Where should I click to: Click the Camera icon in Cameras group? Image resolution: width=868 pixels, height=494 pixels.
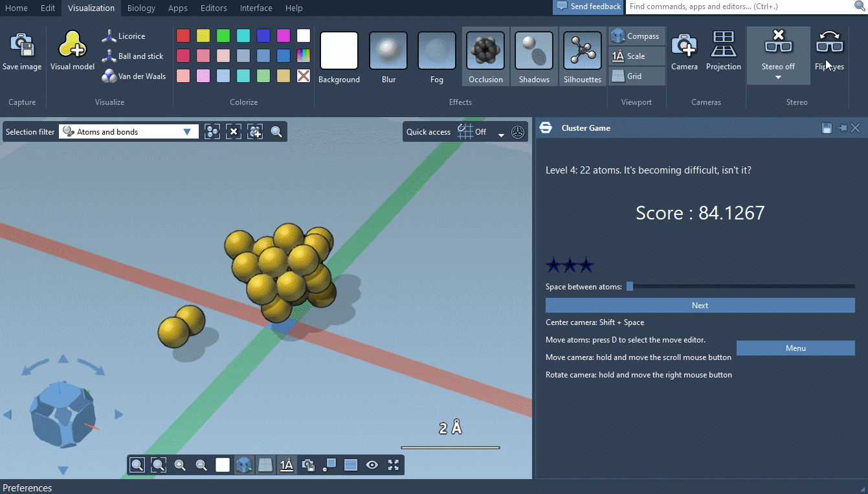click(x=684, y=45)
